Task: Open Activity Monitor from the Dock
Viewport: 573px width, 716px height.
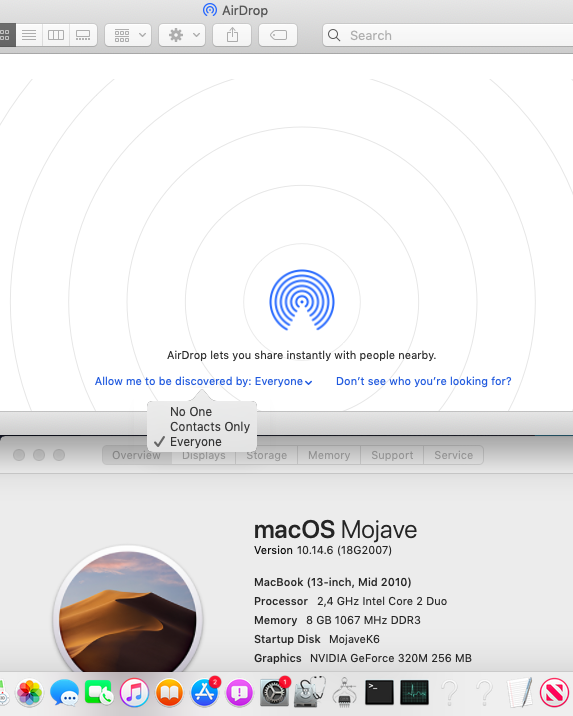Action: tap(415, 693)
